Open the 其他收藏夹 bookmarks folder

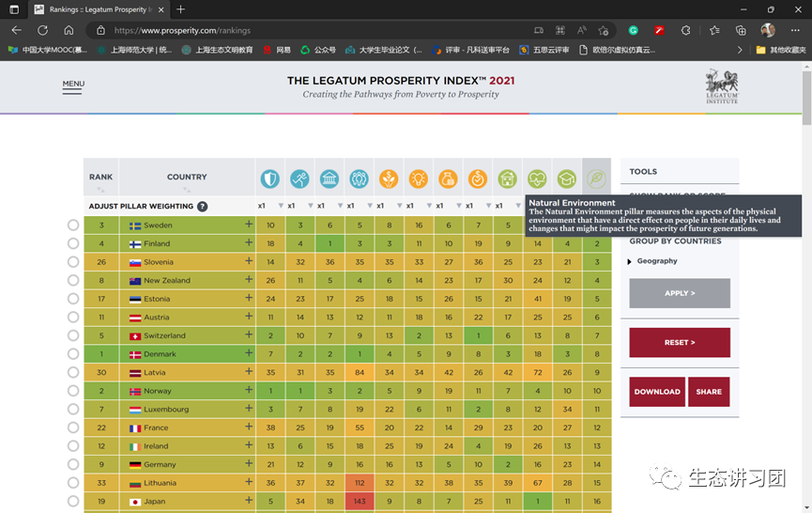pos(781,50)
